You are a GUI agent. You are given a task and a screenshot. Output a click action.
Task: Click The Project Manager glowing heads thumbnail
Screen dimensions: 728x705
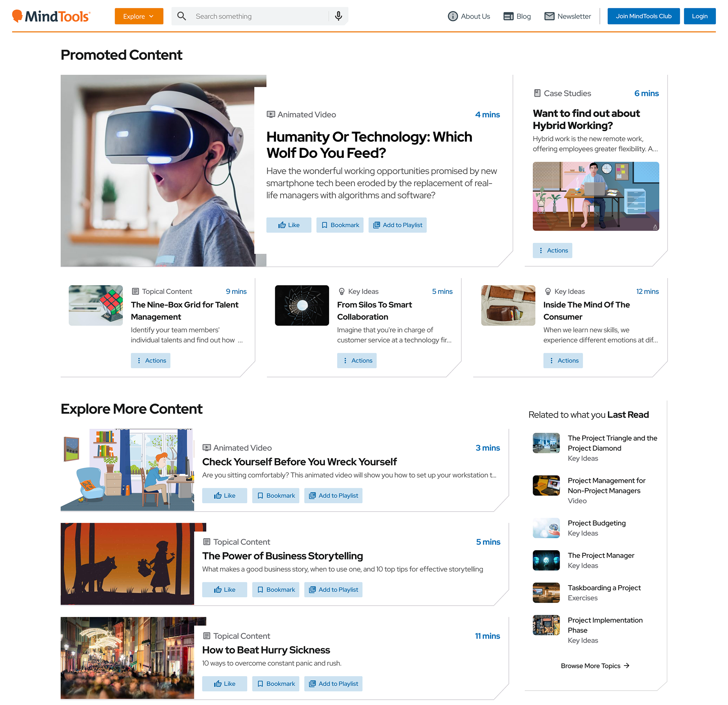546,560
